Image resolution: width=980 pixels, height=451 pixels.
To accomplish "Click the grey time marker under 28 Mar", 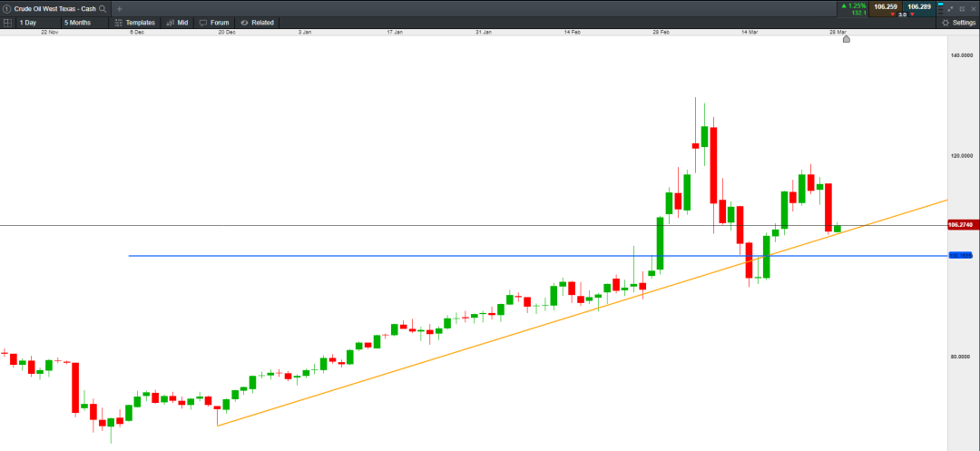I will [x=847, y=39].
